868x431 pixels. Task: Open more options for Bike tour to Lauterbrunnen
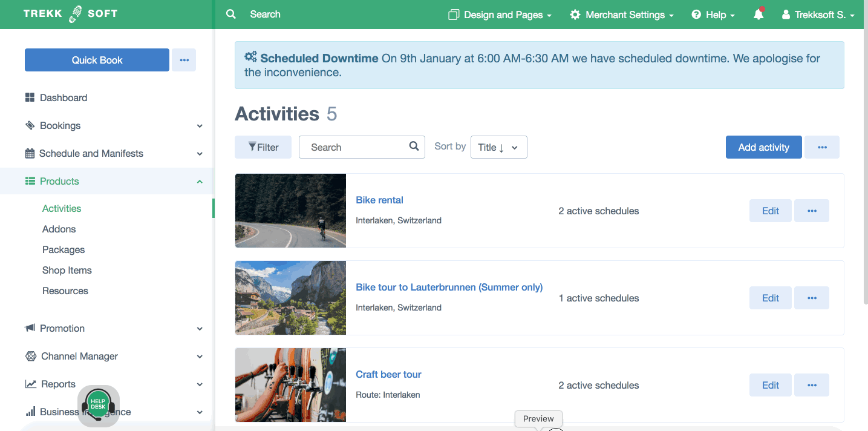(x=812, y=298)
